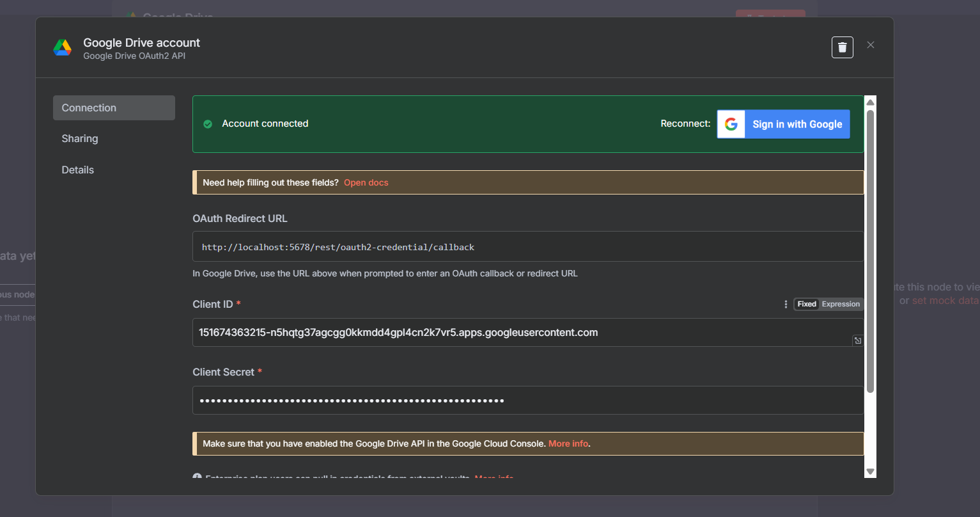Click the Client ID label

point(213,304)
